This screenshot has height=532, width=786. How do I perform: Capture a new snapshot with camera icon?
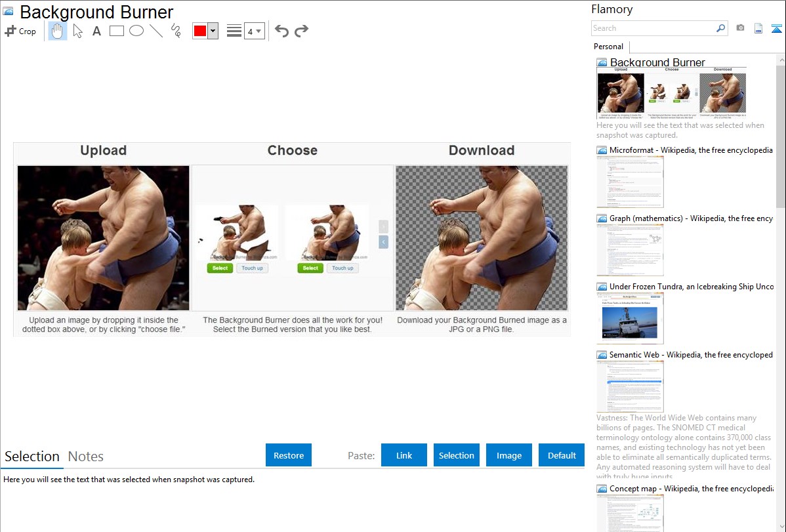point(740,28)
